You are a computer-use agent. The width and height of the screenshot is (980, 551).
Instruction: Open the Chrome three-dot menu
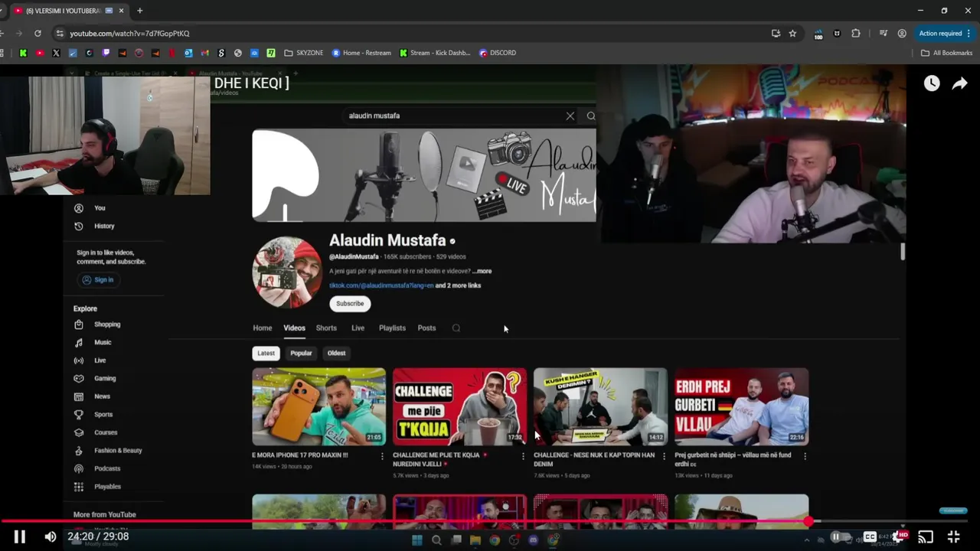click(969, 33)
